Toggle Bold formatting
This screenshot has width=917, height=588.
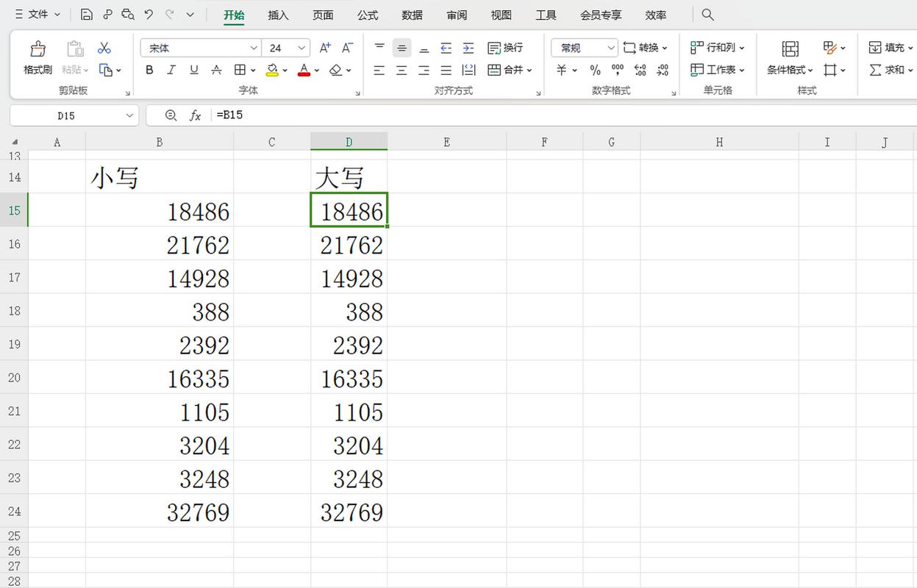[150, 70]
